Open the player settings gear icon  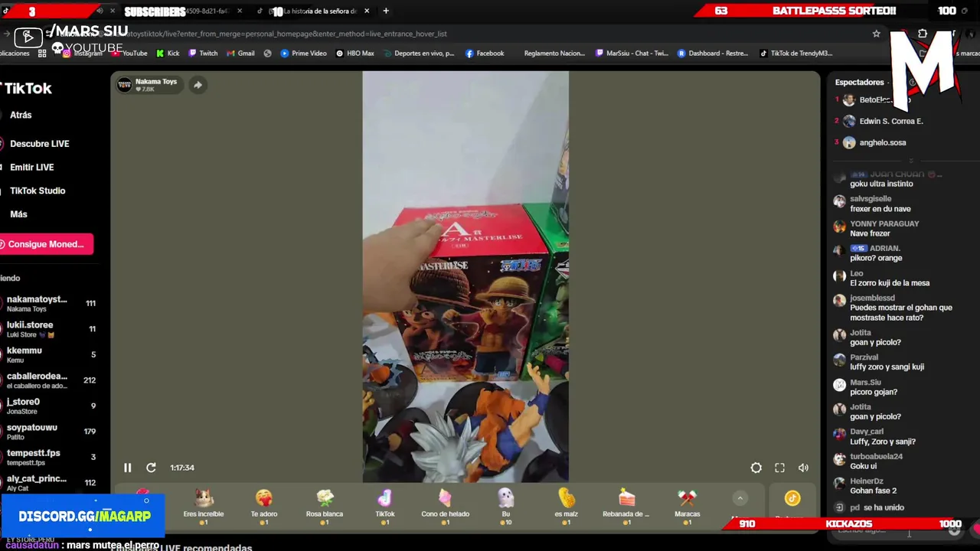click(x=756, y=468)
